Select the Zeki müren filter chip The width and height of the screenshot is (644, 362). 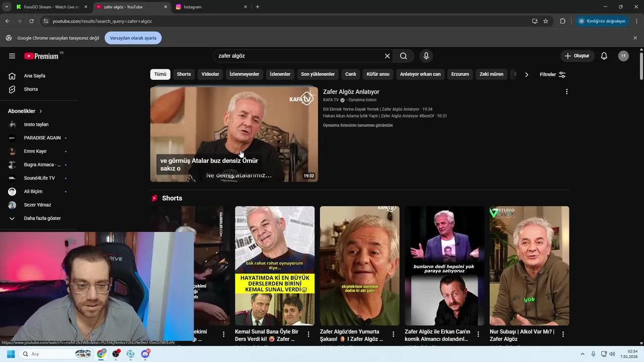(492, 74)
